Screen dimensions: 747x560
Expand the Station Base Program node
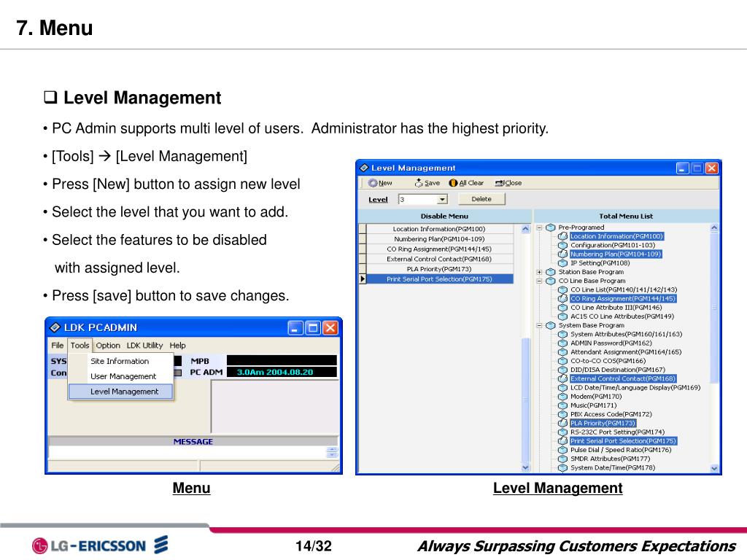click(539, 272)
